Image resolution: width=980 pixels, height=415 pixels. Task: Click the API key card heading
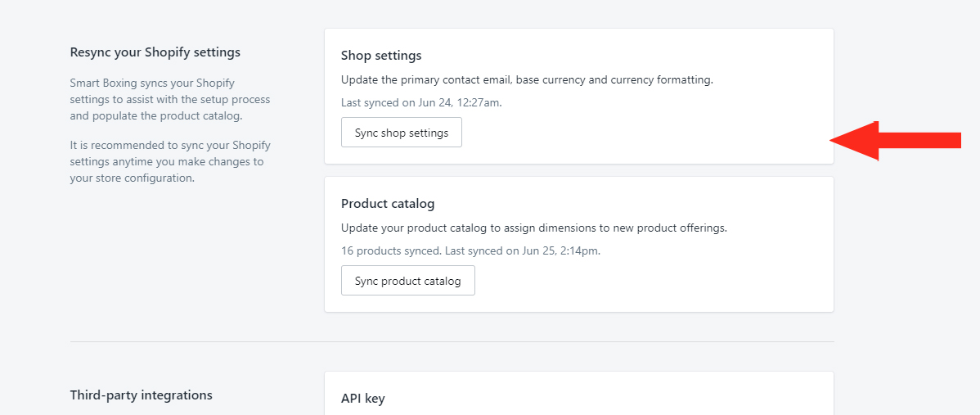(363, 398)
